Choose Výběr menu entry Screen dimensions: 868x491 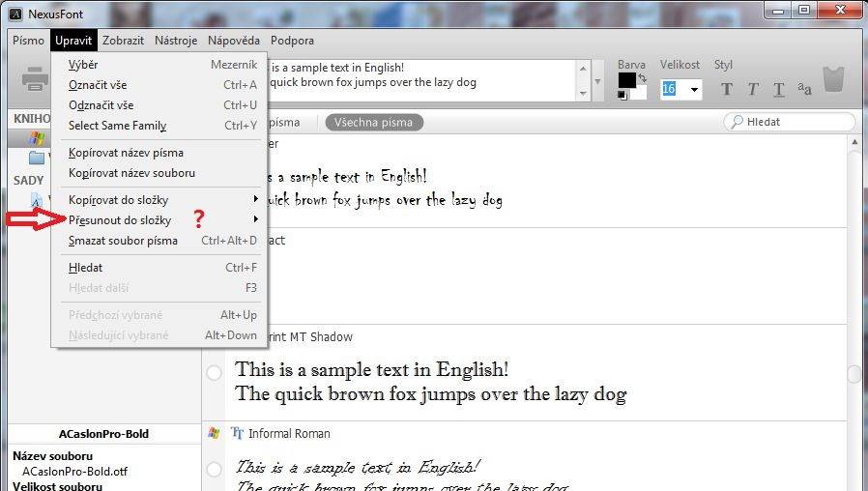click(159, 65)
